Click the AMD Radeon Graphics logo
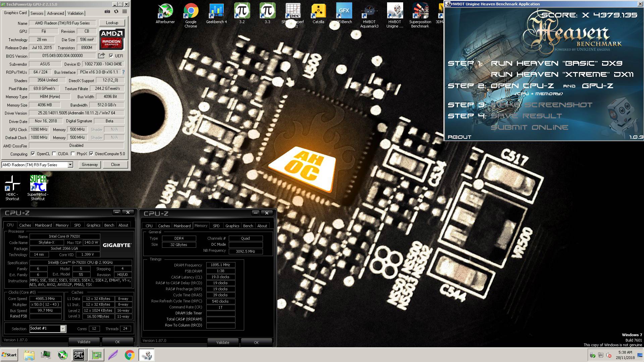 click(112, 39)
